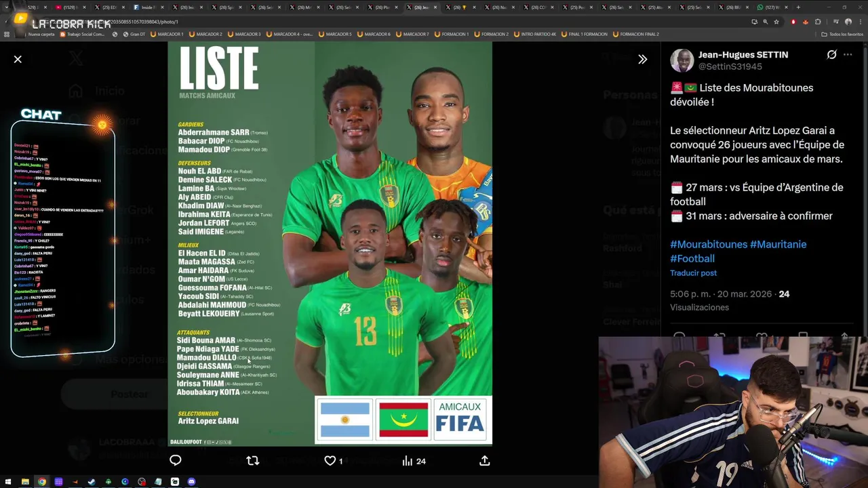868x488 pixels.
Task: Open Jean-Hugues SETTIN profile avatar
Action: click(x=682, y=60)
